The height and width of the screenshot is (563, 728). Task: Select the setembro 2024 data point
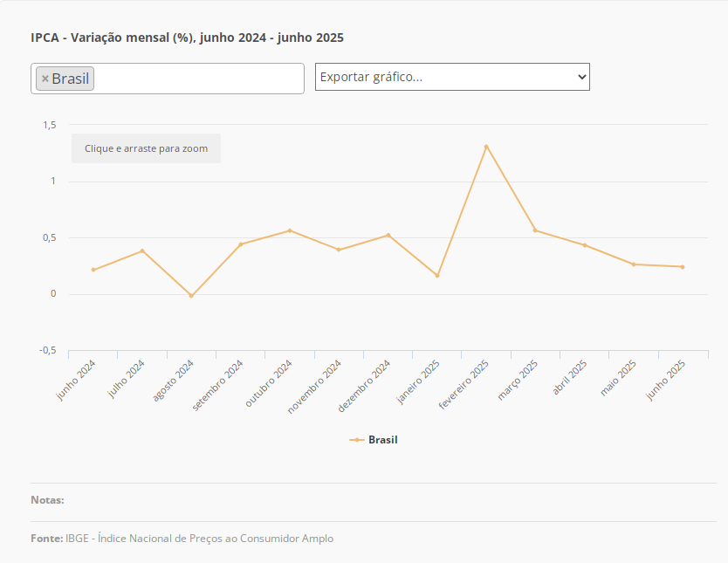[x=241, y=244]
